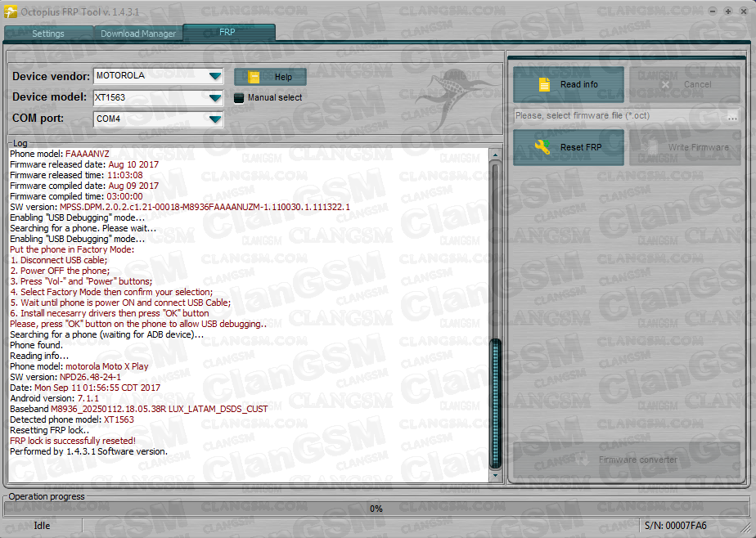Viewport: 756px width, 538px height.
Task: Click the Octopus app icon in title bar
Action: (11, 11)
